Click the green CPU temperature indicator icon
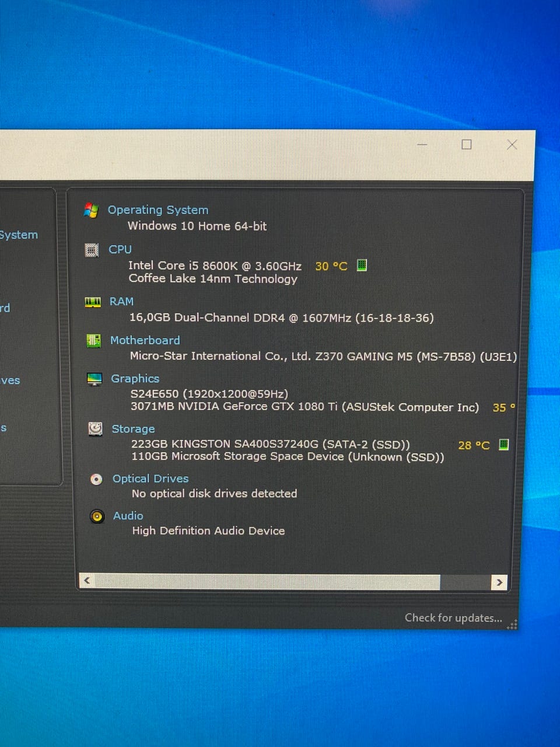Screen dimensions: 560x747 (x=362, y=265)
